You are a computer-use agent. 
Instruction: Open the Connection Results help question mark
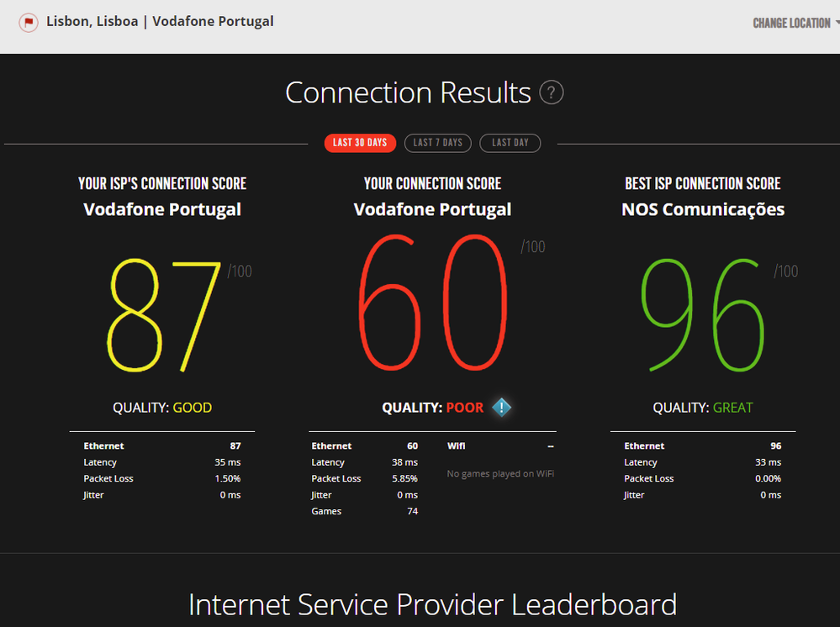click(552, 92)
